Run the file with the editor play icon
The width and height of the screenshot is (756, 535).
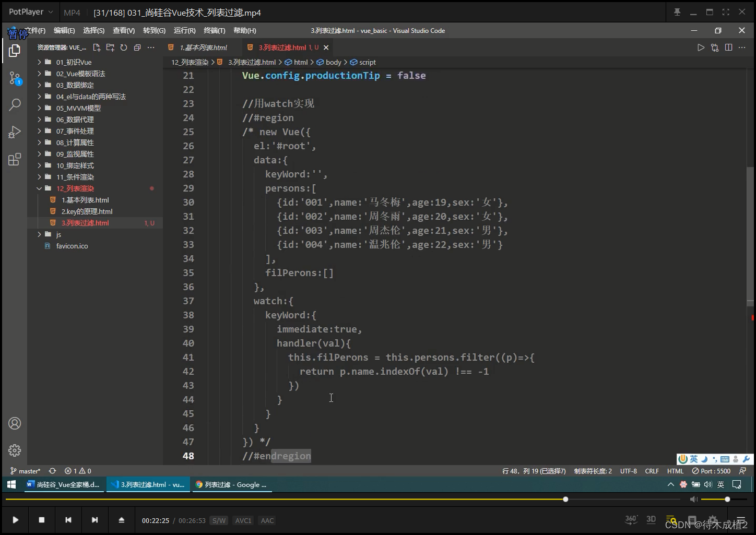point(701,47)
